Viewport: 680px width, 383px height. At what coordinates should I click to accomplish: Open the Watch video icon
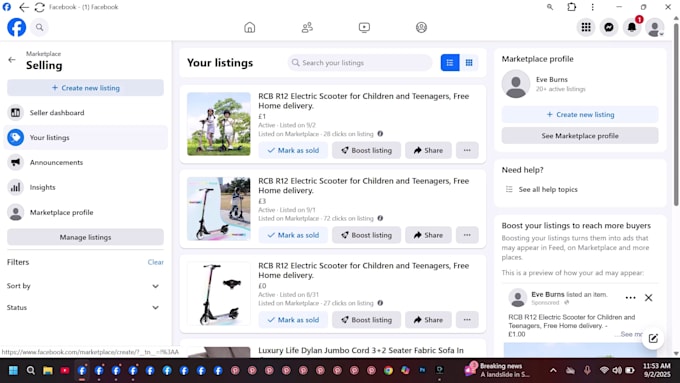click(x=364, y=27)
